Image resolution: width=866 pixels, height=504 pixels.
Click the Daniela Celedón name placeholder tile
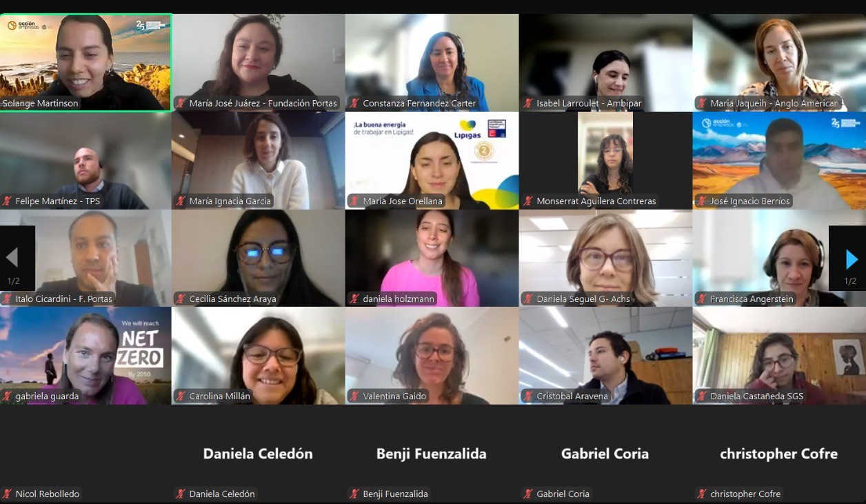[259, 454]
